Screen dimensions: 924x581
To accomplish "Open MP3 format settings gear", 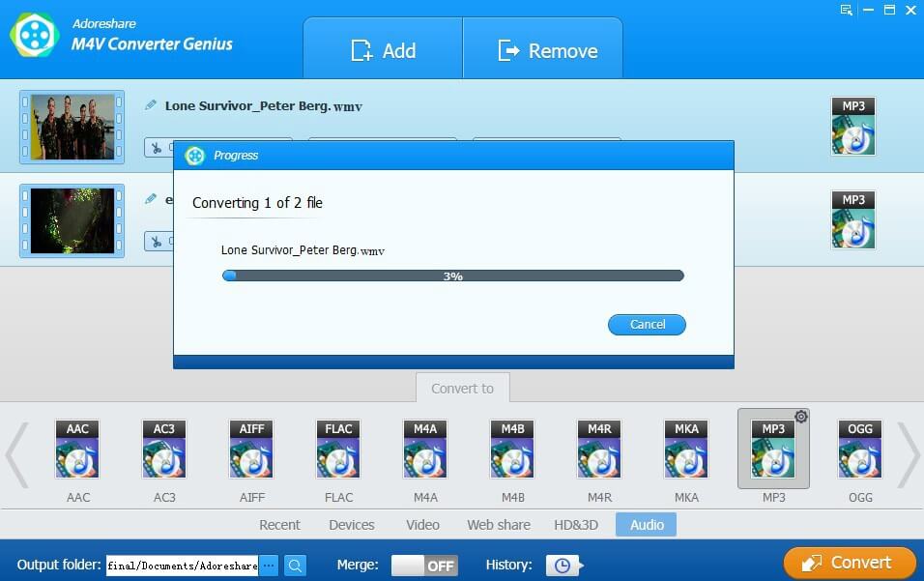I will pyautogui.click(x=801, y=417).
